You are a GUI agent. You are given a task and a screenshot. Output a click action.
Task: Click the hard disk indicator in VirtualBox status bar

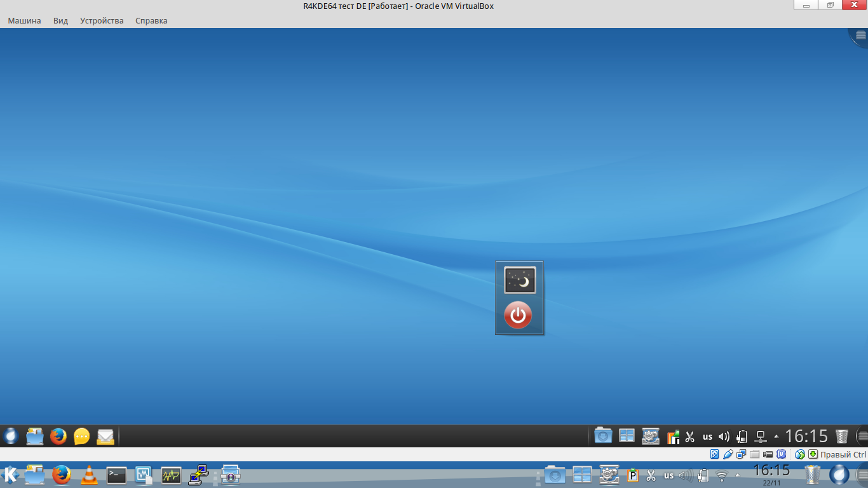point(715,454)
